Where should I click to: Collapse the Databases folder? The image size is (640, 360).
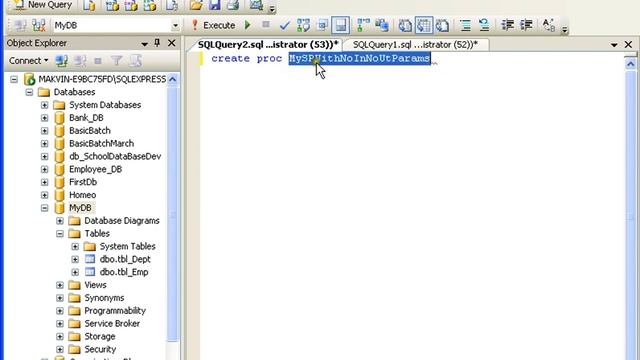29,92
